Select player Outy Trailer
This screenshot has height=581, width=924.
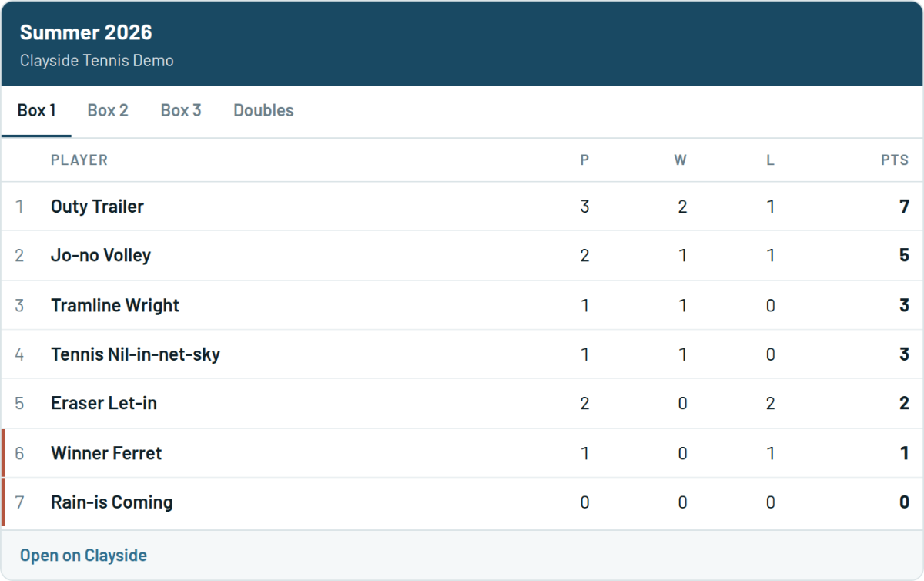click(97, 207)
